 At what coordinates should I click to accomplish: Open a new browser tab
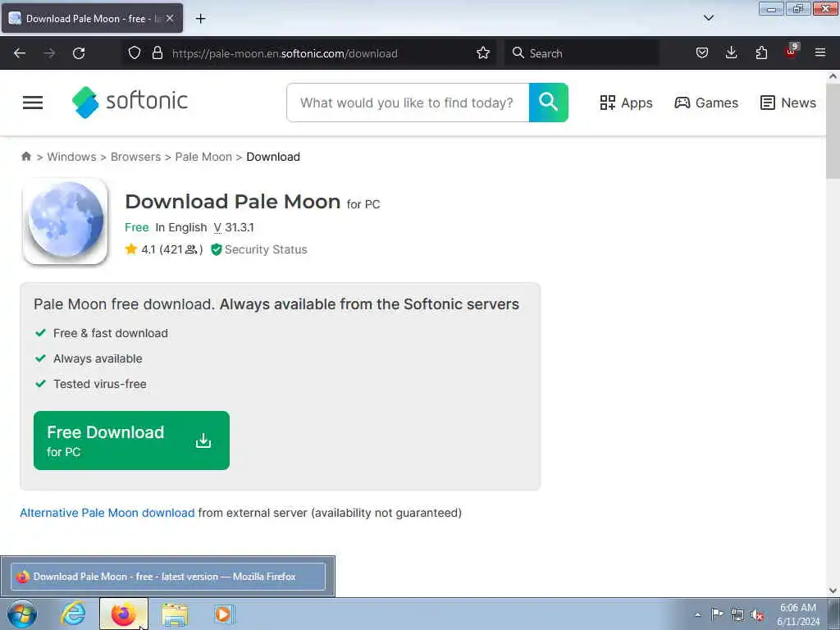coord(200,19)
